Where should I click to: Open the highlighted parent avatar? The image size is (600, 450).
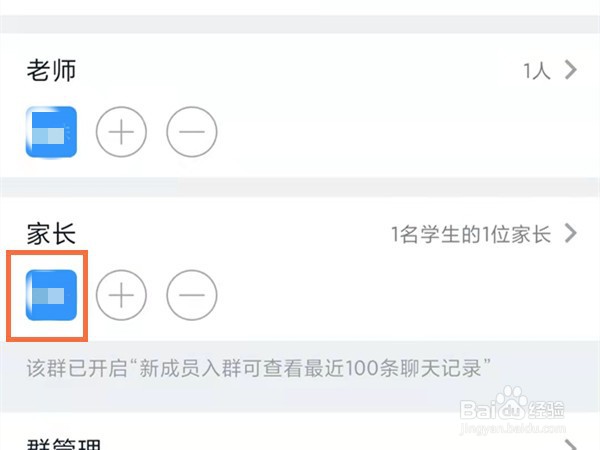tap(51, 295)
